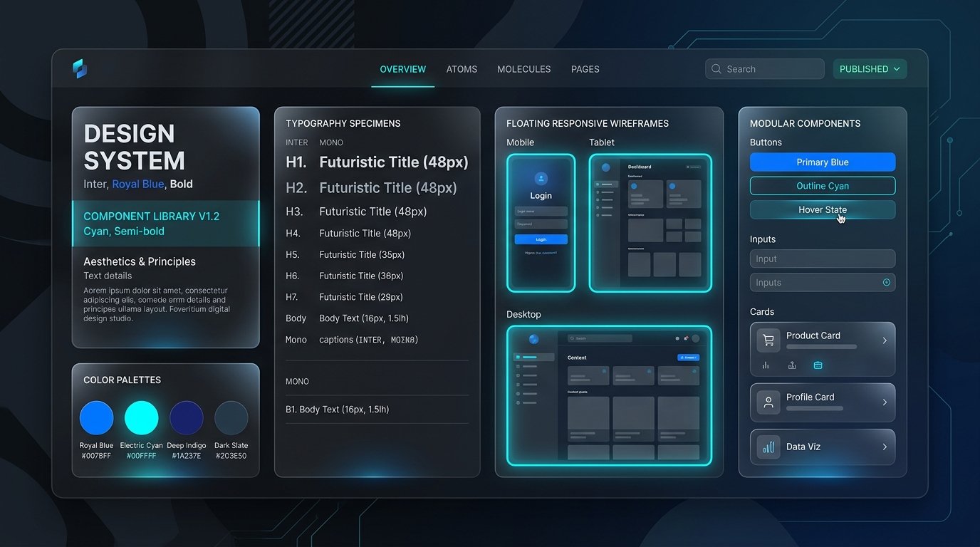Click the Hover State button
Image resolution: width=980 pixels, height=547 pixels.
coord(823,210)
